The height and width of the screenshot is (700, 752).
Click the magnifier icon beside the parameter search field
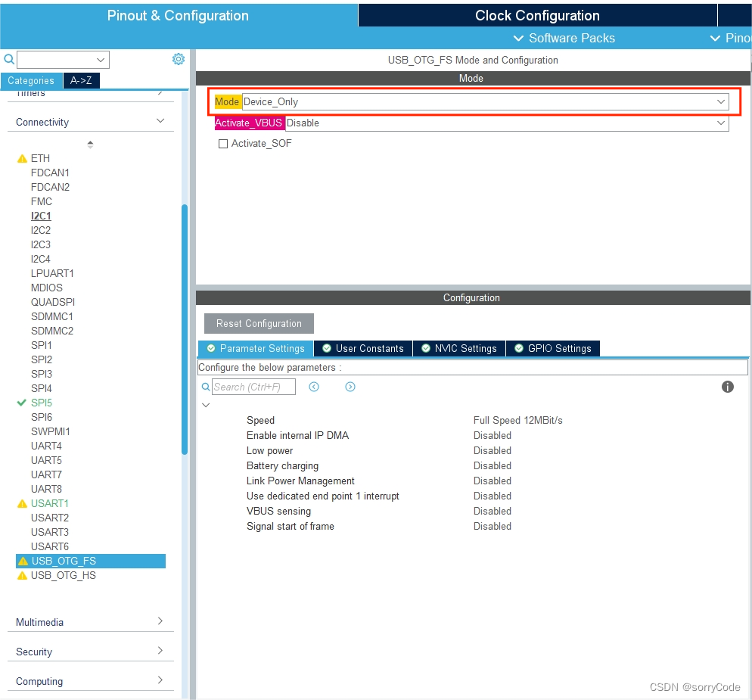tap(205, 387)
